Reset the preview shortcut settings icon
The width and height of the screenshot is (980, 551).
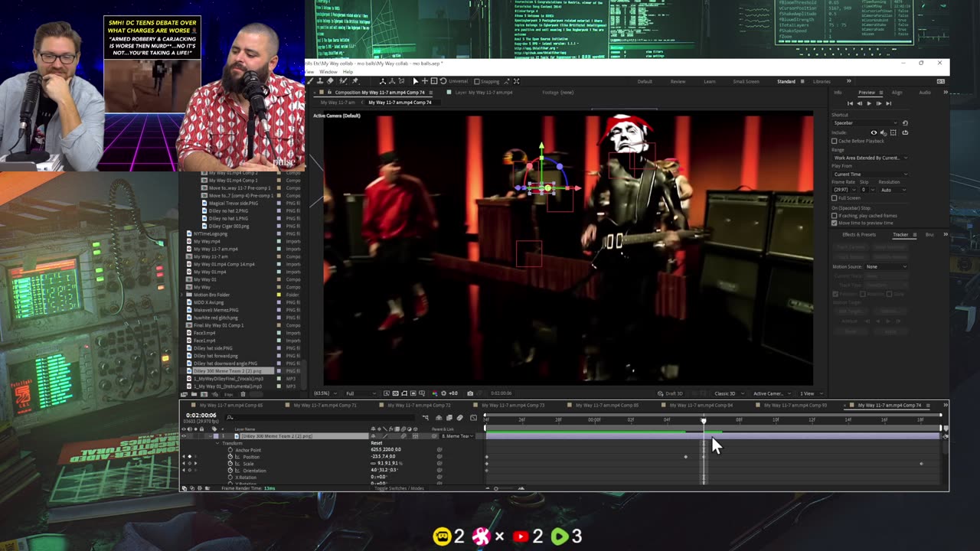pos(905,123)
